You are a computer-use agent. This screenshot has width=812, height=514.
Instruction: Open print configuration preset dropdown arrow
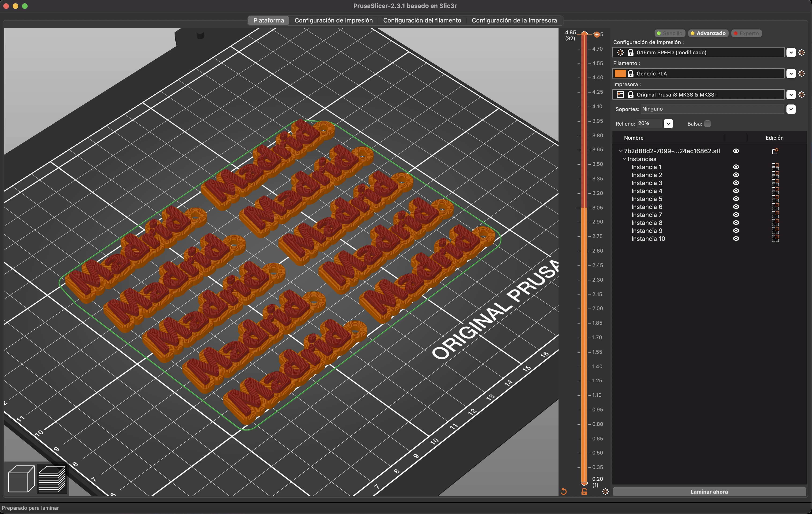(791, 53)
